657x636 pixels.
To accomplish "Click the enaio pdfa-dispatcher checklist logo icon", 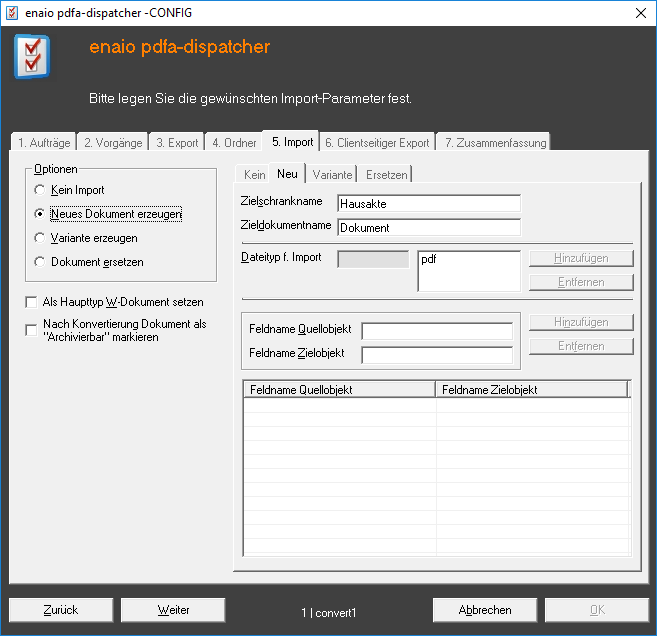I will pyautogui.click(x=32, y=59).
